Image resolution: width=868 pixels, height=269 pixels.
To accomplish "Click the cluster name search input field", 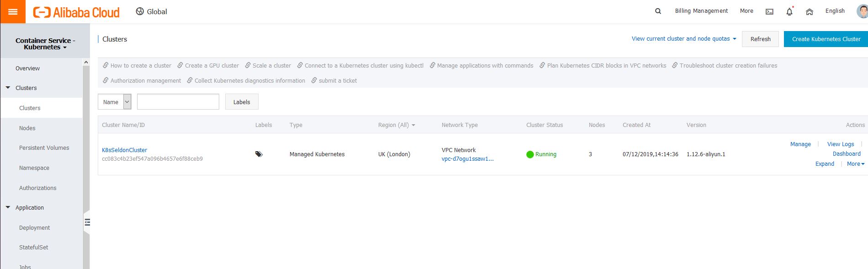I will (x=178, y=102).
